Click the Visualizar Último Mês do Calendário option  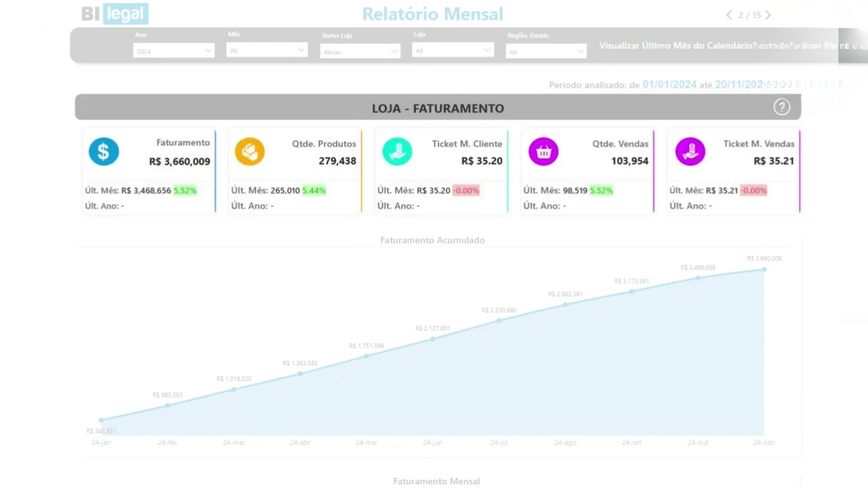(x=677, y=46)
